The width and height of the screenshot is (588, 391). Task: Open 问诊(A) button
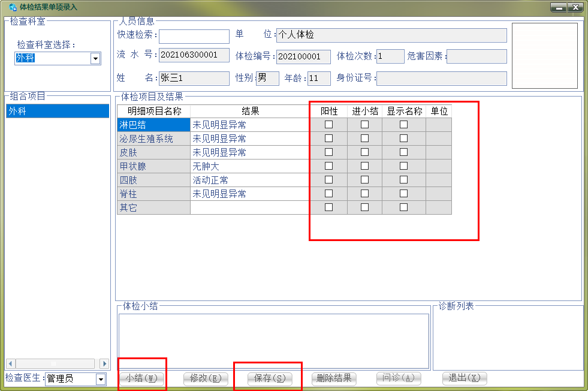pyautogui.click(x=398, y=378)
